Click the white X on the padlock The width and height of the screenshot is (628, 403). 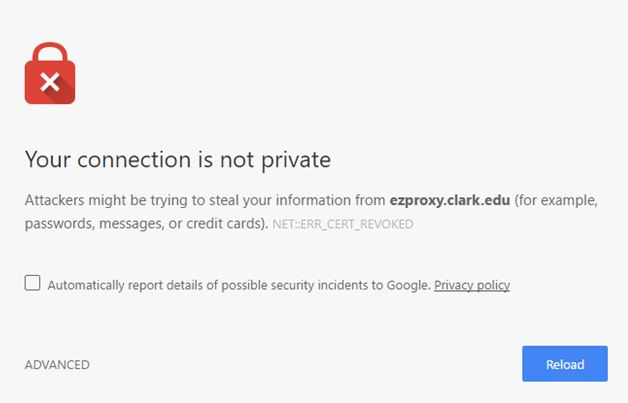(50, 85)
